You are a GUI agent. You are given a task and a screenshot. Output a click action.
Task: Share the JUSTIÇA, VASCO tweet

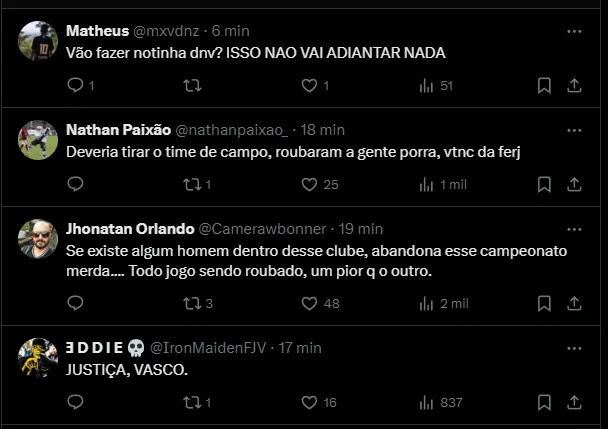(574, 402)
